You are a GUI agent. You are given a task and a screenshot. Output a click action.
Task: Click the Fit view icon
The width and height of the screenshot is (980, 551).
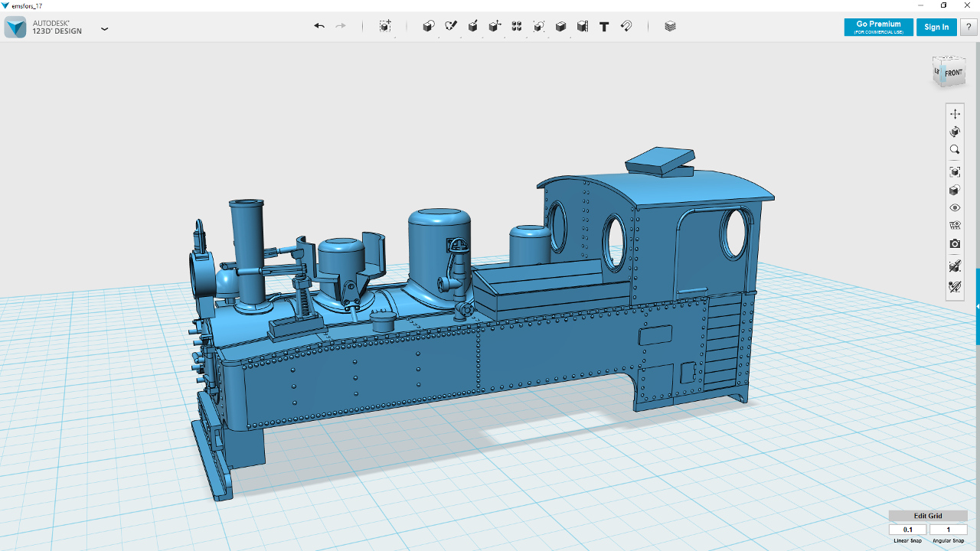[955, 172]
